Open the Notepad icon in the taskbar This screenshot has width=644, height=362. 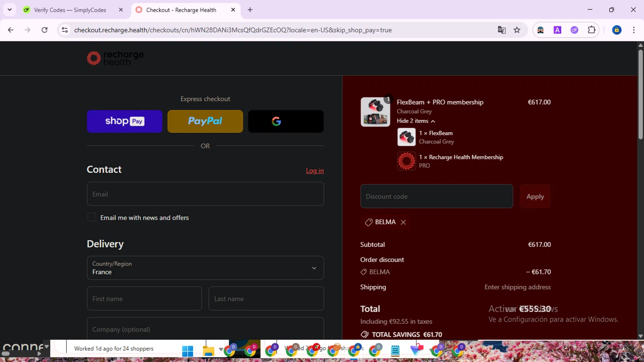pos(395,351)
